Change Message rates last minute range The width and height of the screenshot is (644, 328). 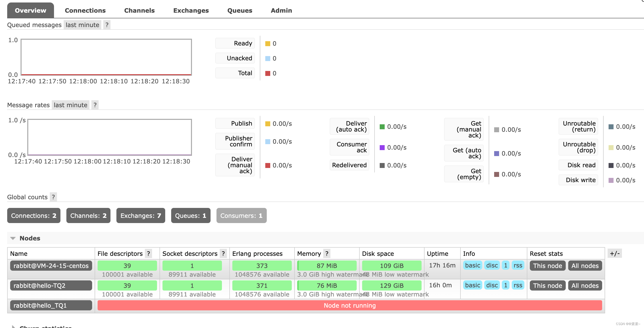click(71, 105)
